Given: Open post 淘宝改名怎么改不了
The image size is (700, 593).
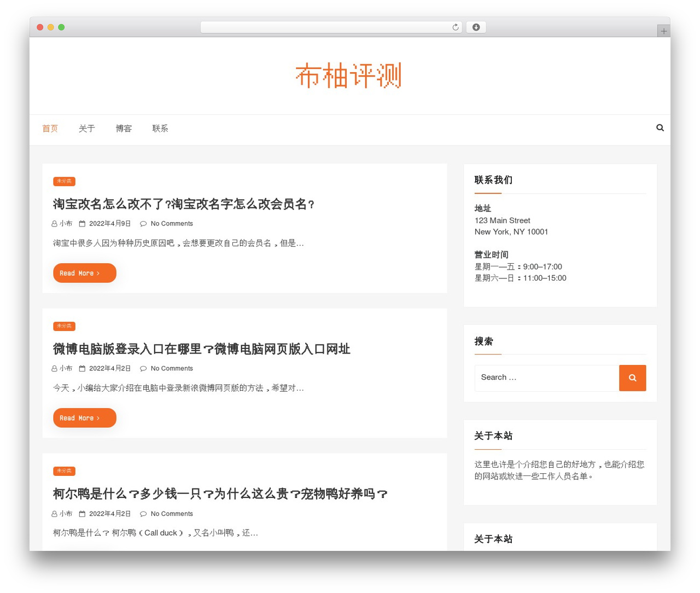Looking at the screenshot, I should (184, 204).
